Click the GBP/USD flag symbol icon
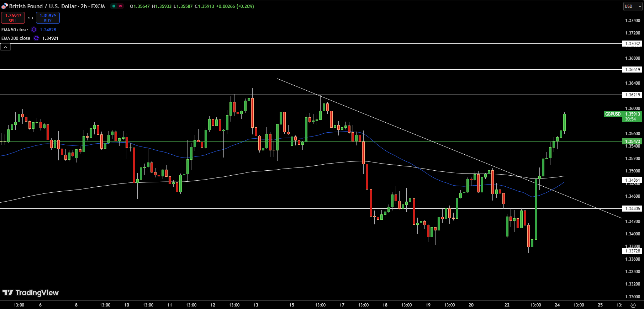 click(x=4, y=6)
